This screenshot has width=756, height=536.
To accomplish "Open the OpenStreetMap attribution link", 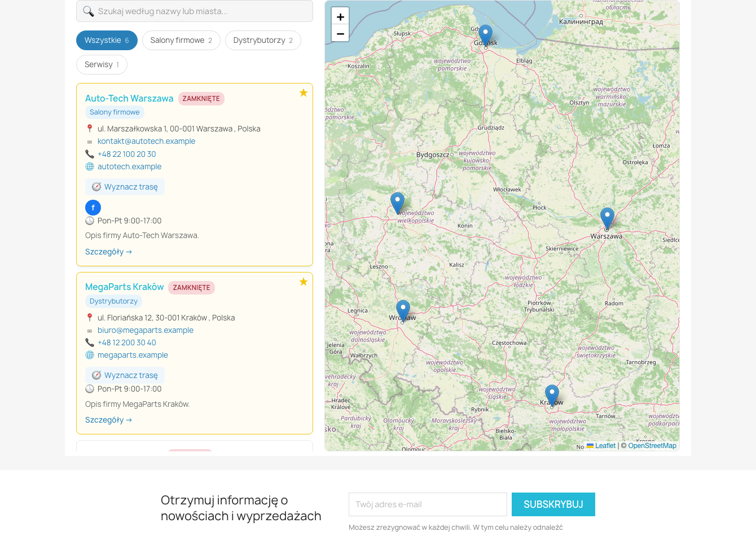I will point(652,446).
